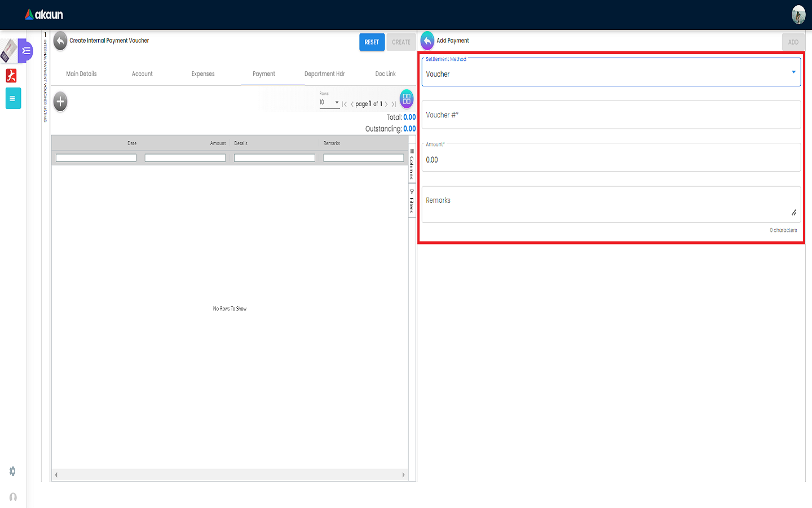Click the Voucher # input field
This screenshot has height=508, width=812.
tap(611, 115)
